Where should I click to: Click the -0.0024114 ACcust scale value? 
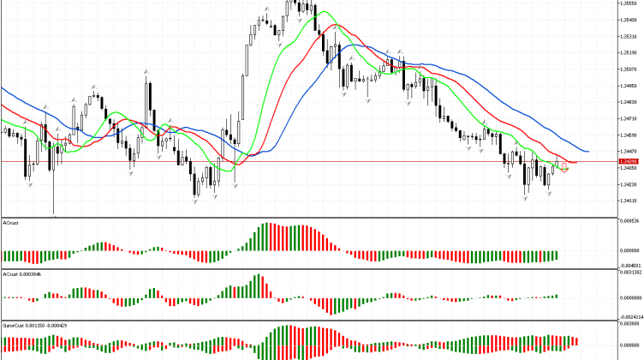(x=630, y=316)
